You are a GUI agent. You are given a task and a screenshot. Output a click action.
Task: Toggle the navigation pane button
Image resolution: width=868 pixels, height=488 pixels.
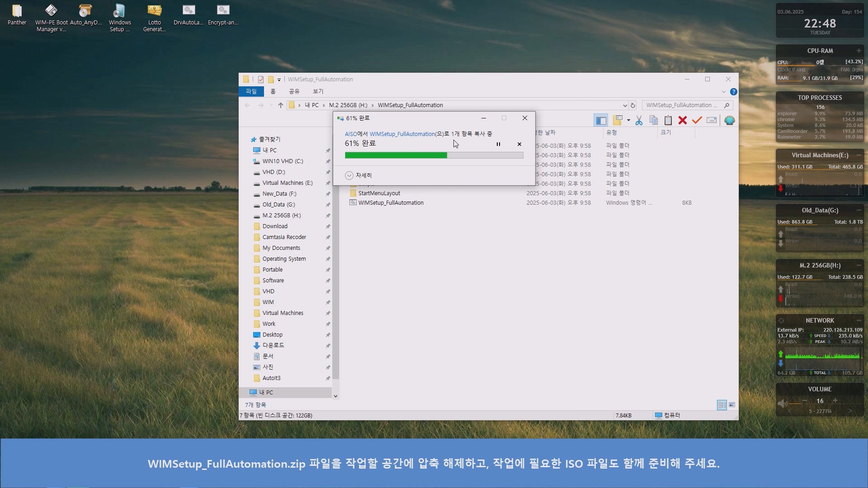601,121
